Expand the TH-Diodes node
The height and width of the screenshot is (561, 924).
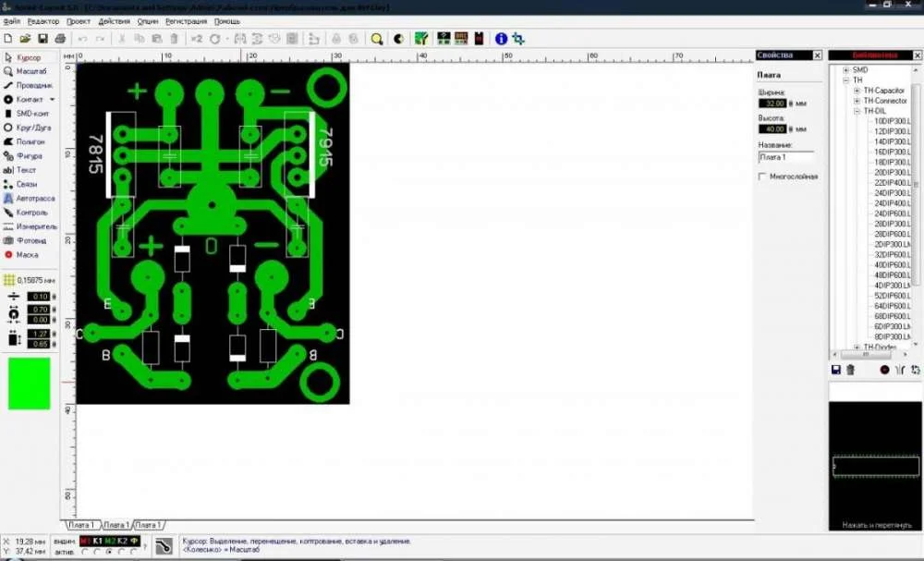click(857, 348)
